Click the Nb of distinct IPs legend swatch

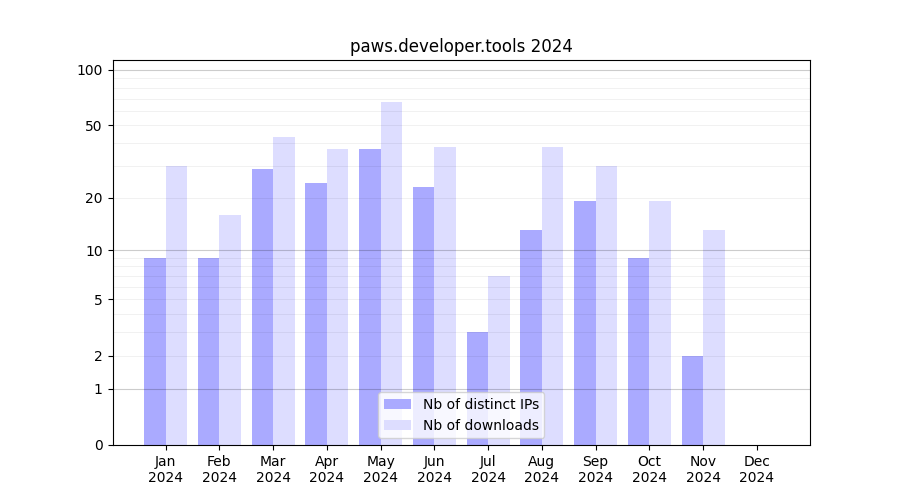click(397, 404)
